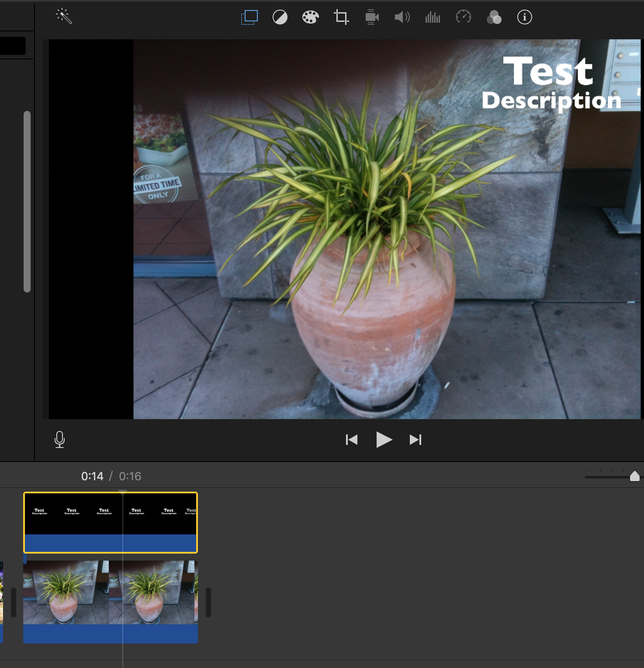
Task: Open the color correction palette icon
Action: 310,17
